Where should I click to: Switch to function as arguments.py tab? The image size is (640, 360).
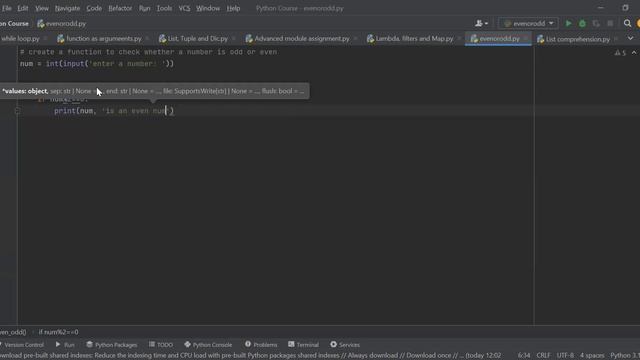pyautogui.click(x=100, y=39)
